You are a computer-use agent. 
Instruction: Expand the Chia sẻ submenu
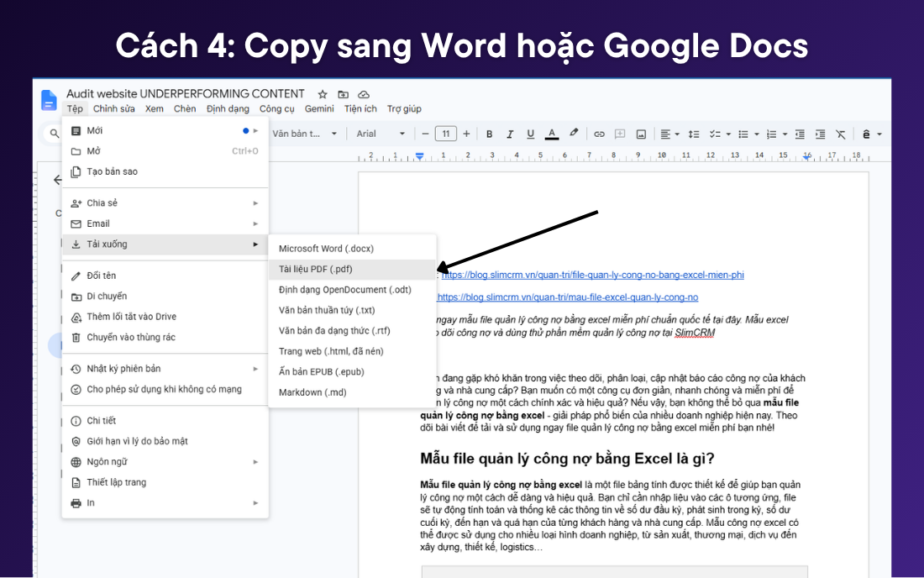165,202
